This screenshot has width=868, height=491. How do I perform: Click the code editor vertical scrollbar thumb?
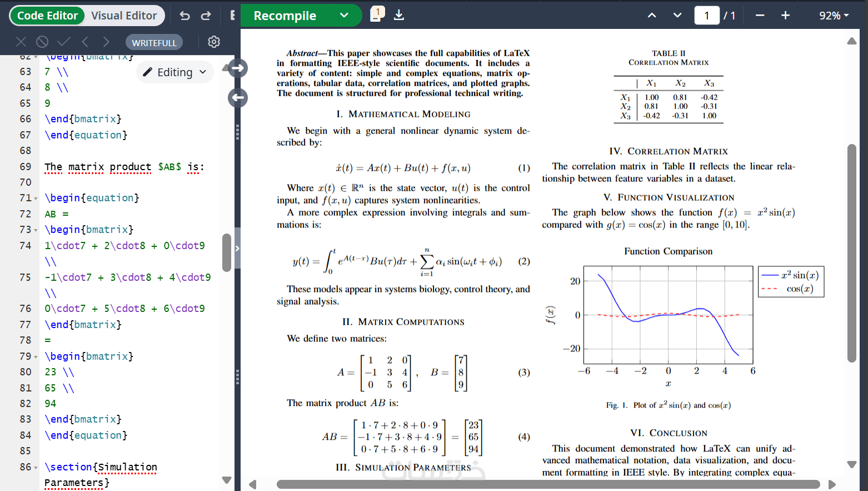click(227, 252)
